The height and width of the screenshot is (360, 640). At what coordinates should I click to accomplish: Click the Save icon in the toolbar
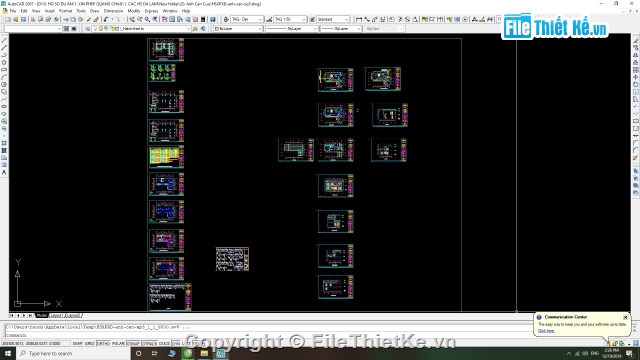point(24,19)
